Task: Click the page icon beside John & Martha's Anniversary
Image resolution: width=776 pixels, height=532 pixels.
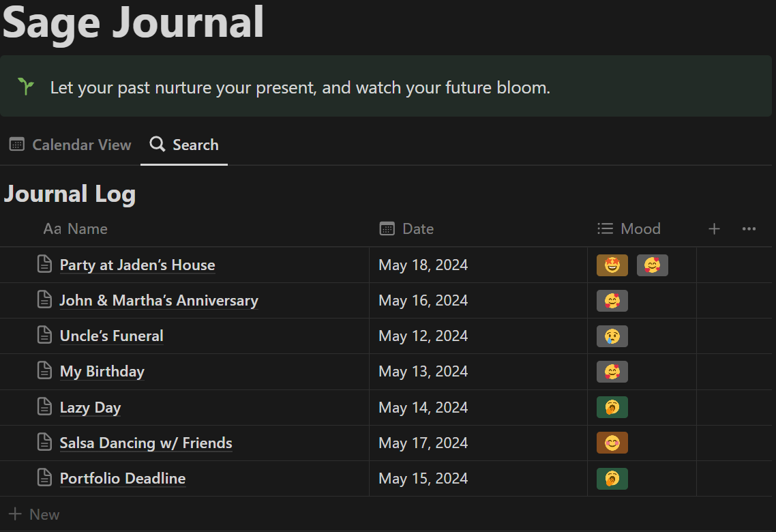Action: [44, 300]
